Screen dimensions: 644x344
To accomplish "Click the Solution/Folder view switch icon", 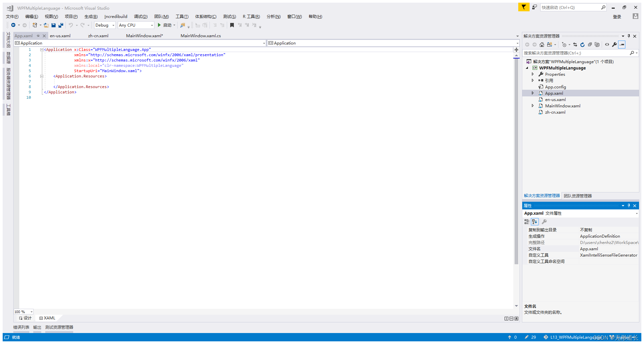I will (x=550, y=45).
